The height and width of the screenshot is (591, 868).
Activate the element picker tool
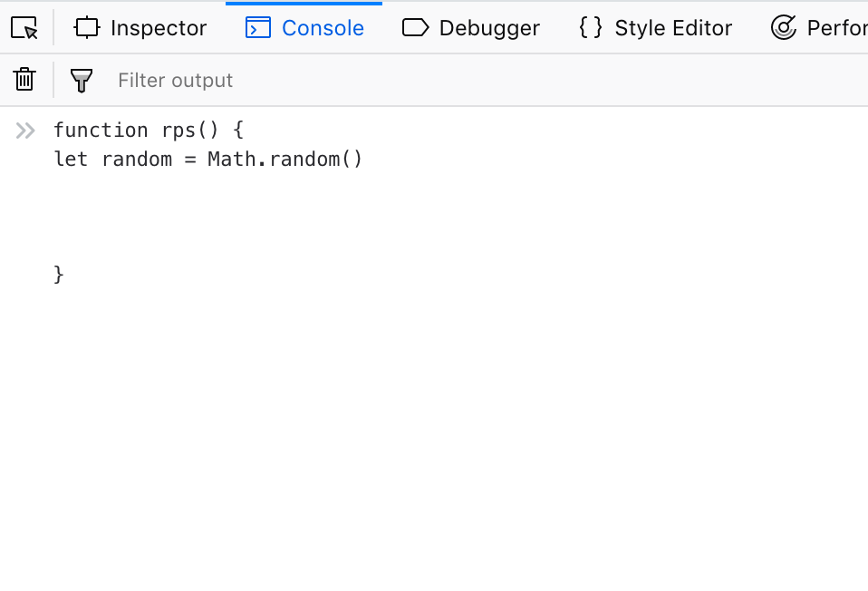pyautogui.click(x=24, y=28)
